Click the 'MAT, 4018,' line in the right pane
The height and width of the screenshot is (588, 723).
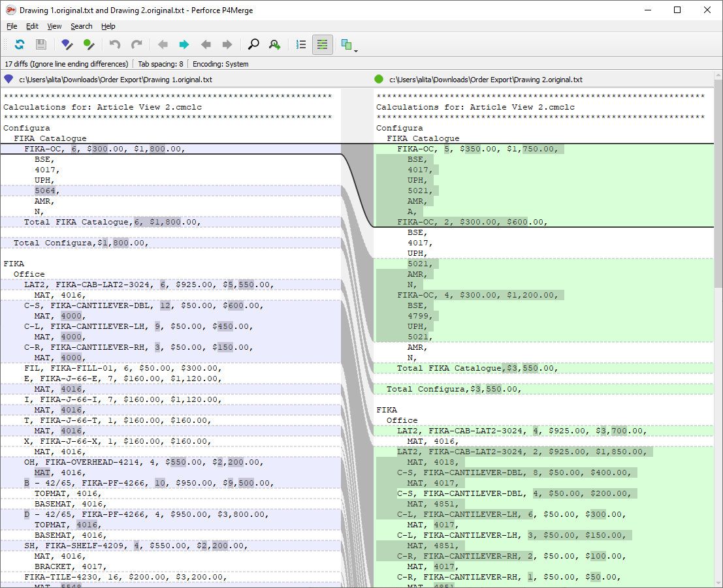pyautogui.click(x=433, y=462)
